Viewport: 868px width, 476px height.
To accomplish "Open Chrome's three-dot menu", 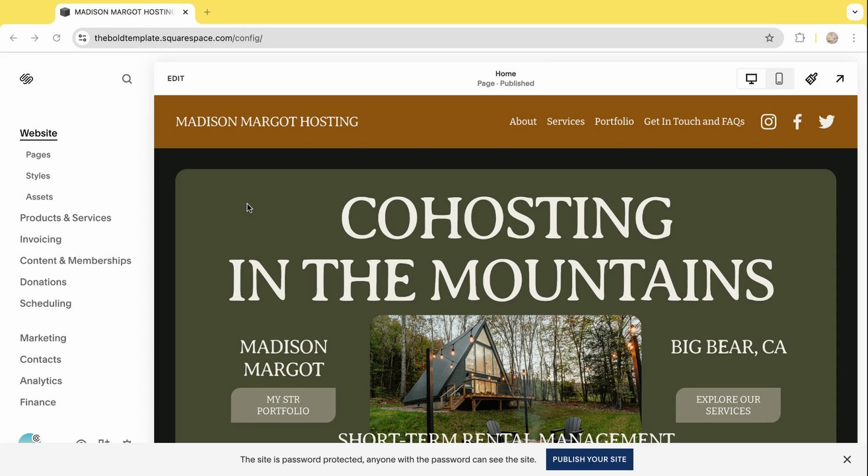I will [x=855, y=38].
